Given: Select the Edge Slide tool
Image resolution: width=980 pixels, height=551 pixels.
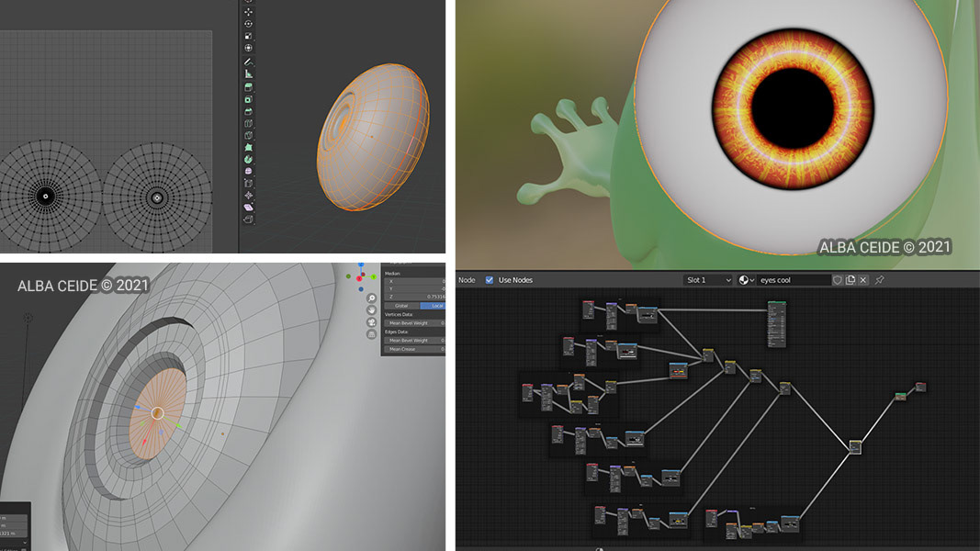Looking at the screenshot, I should (x=248, y=183).
